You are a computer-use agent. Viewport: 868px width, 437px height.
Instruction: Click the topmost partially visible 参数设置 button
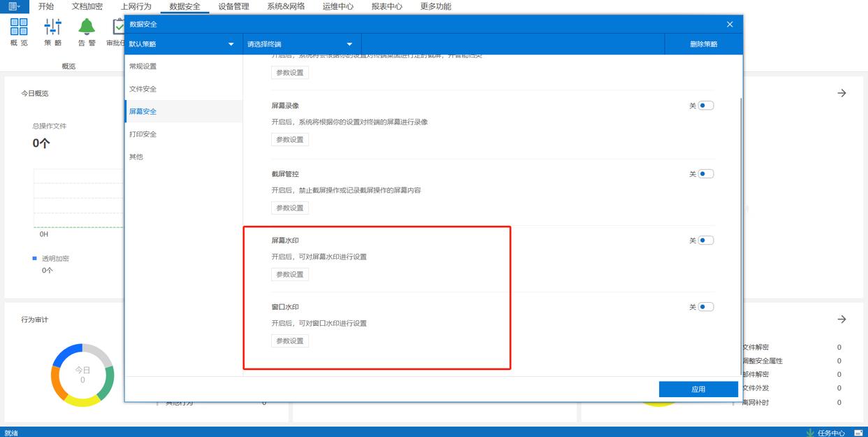290,73
